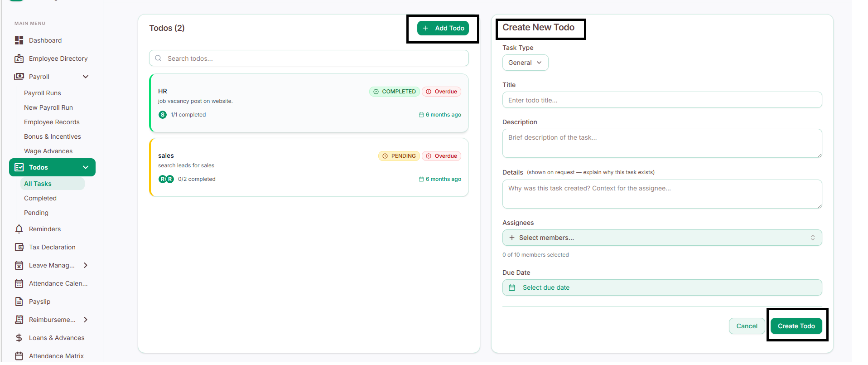The width and height of the screenshot is (868, 365).
Task: Click the S assignee avatar on HR todo
Action: point(163,115)
